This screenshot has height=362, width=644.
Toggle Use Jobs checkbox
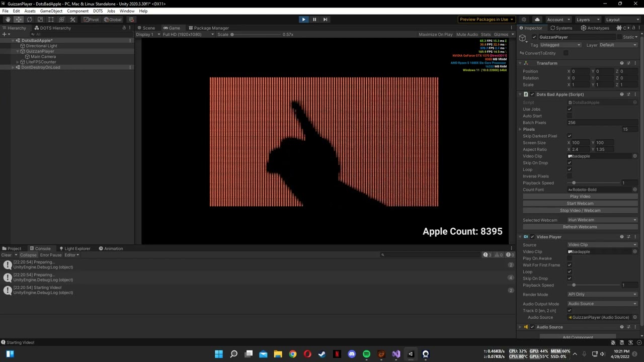point(570,109)
